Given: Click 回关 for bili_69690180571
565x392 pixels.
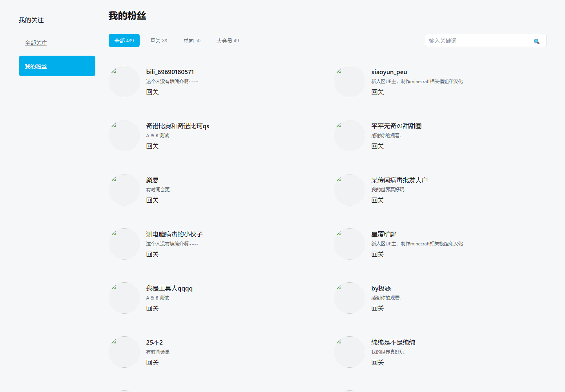Looking at the screenshot, I should (152, 92).
